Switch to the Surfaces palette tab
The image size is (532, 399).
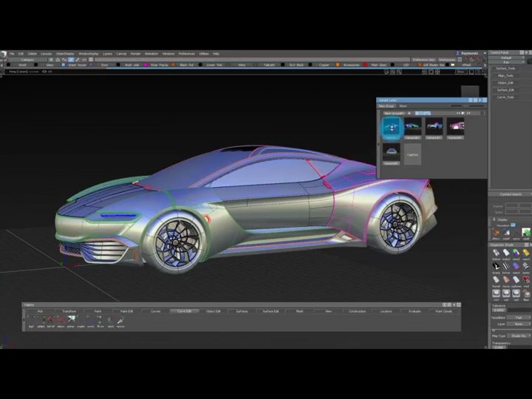pyautogui.click(x=242, y=311)
